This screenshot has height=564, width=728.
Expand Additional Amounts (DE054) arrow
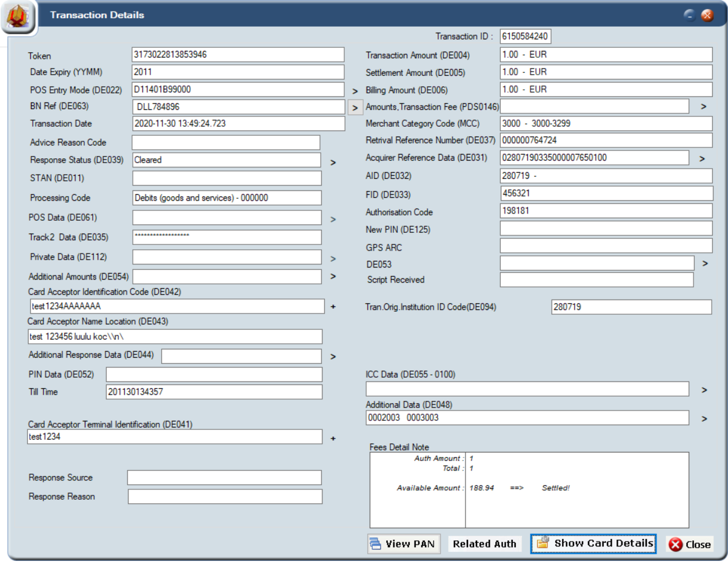(333, 277)
